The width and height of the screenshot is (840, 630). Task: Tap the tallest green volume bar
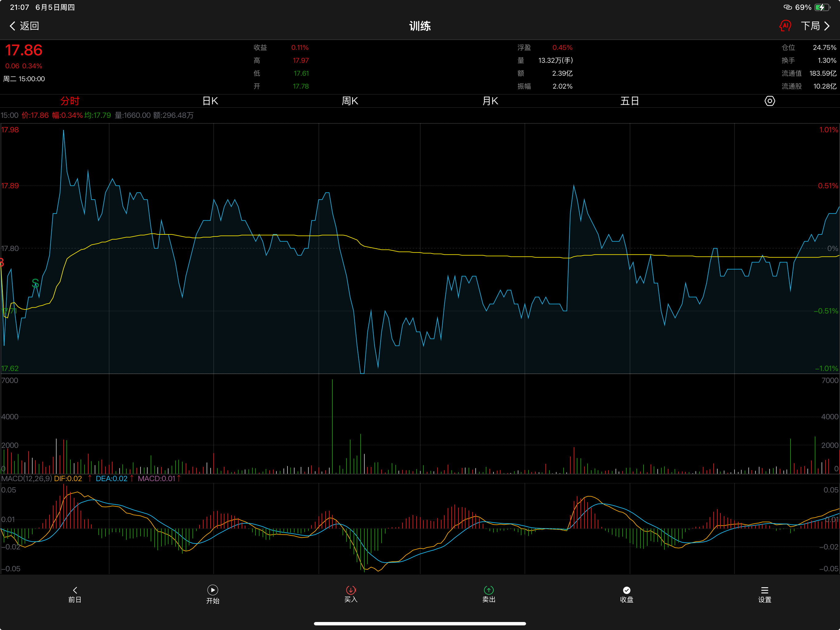[x=332, y=426]
